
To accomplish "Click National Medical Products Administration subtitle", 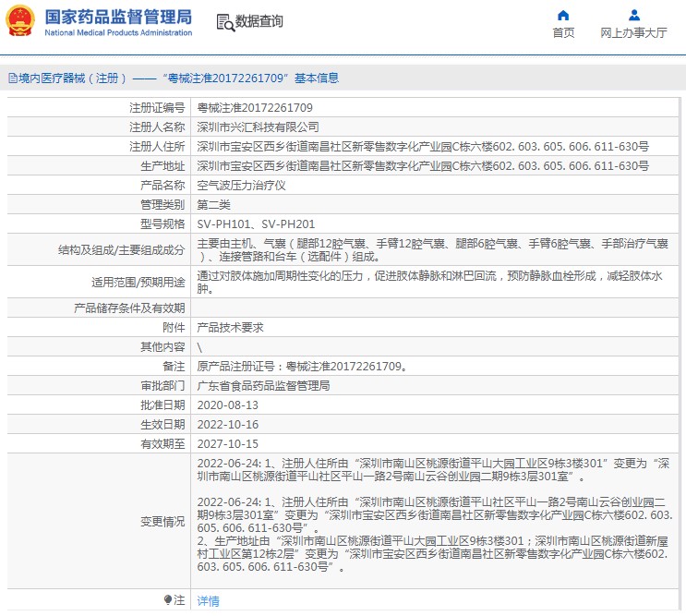I will tap(118, 33).
